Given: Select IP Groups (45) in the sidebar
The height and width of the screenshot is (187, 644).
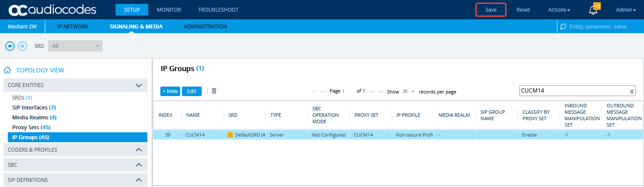Looking at the screenshot, I should click(x=78, y=137).
